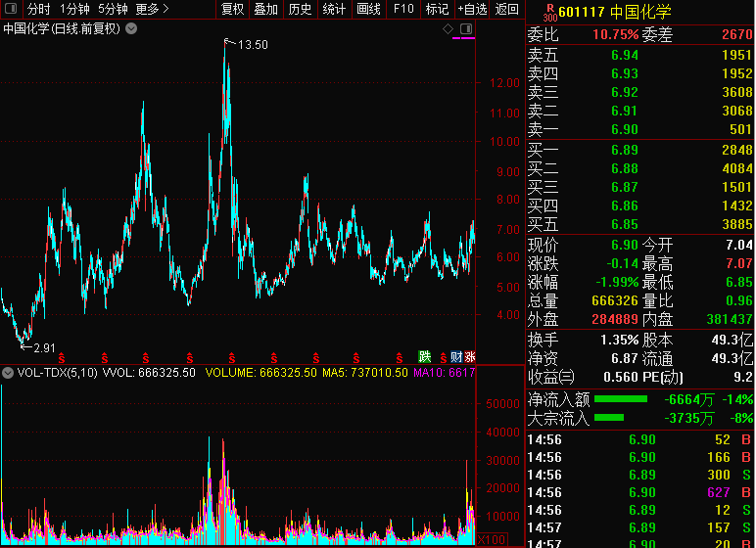The image size is (756, 548).
Task: Open the 历史 history toolbar item
Action: (x=300, y=9)
